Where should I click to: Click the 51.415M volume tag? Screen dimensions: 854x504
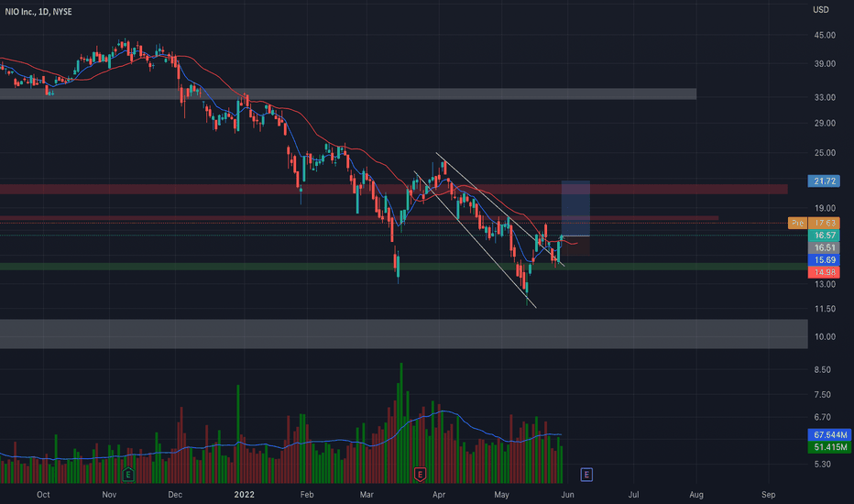click(829, 447)
